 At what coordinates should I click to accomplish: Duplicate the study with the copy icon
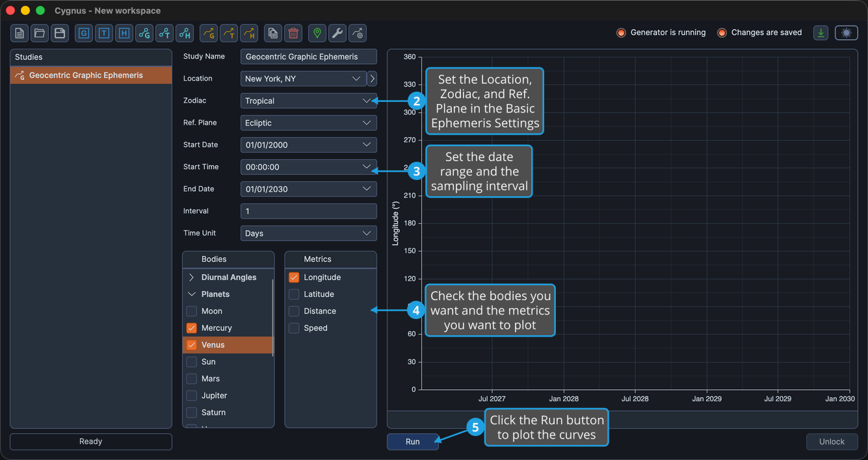tap(273, 33)
